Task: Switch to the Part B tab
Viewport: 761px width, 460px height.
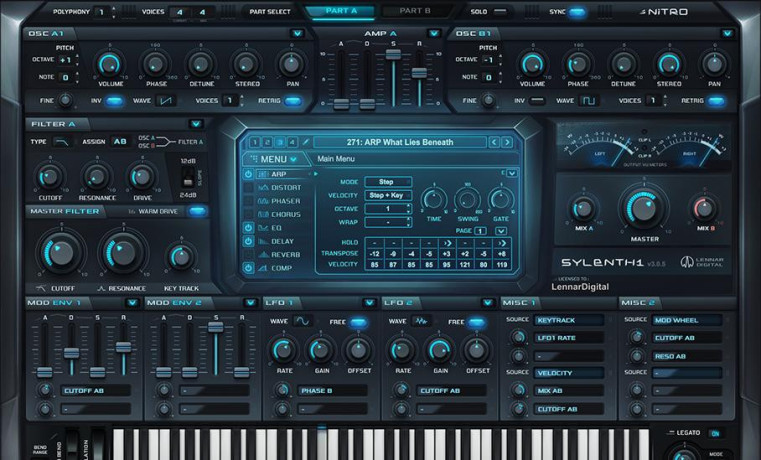Action: pos(415,11)
